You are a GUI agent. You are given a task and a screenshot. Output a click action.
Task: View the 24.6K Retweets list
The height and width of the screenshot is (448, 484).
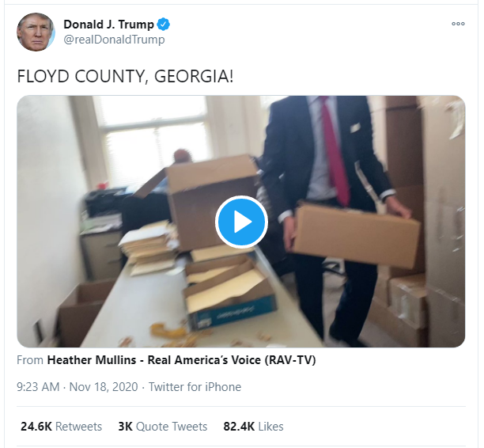(x=61, y=427)
